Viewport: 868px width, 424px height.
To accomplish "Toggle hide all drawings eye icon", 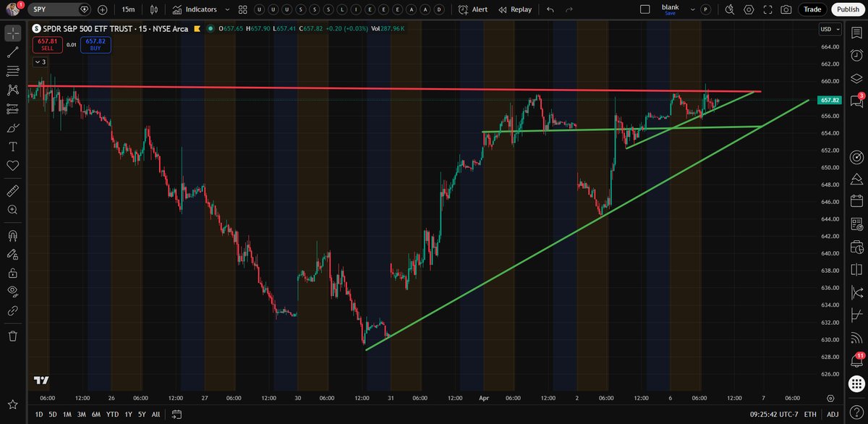I will click(x=12, y=292).
